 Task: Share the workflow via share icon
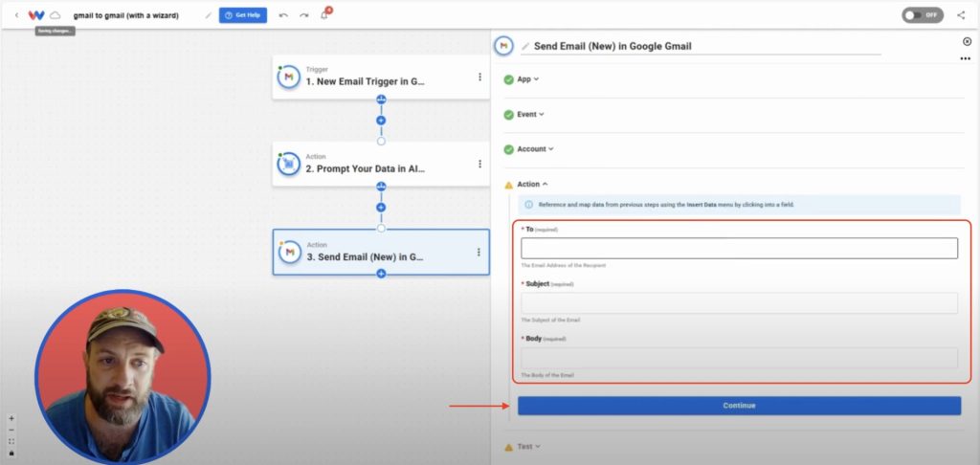tap(961, 15)
